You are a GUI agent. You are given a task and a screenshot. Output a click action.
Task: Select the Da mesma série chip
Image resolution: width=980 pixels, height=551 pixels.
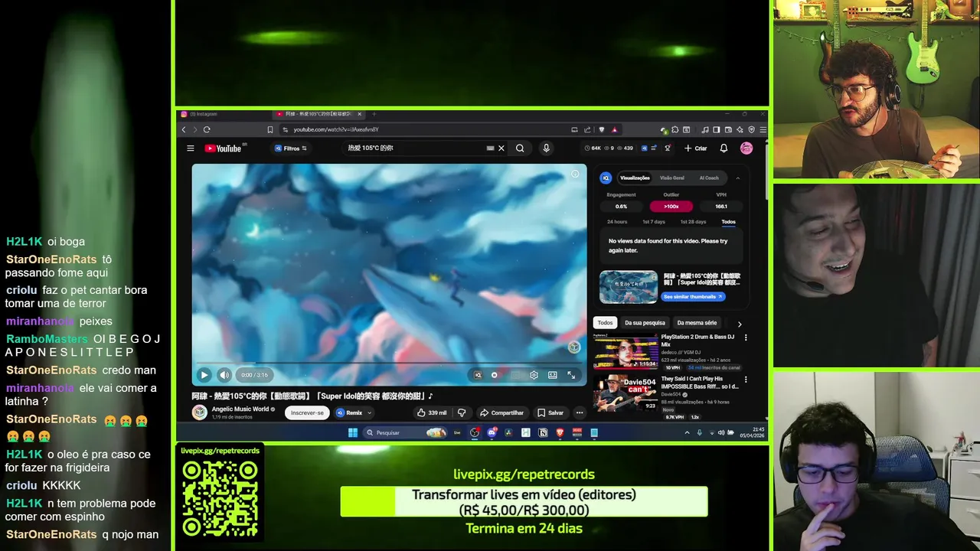[x=697, y=323]
